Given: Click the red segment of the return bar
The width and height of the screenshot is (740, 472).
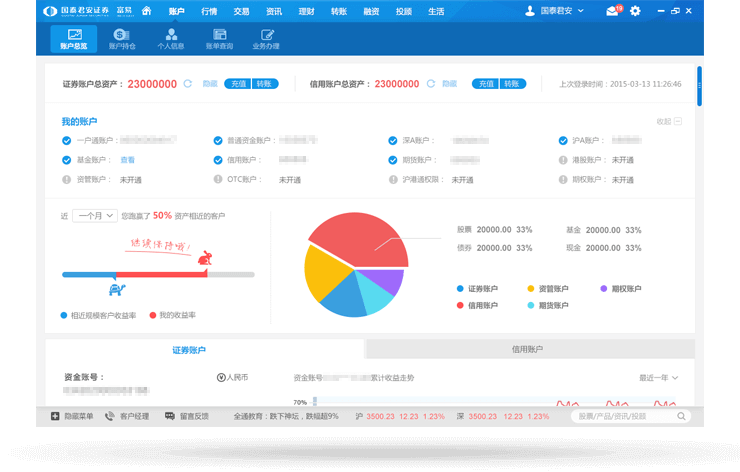Looking at the screenshot, I should (x=161, y=274).
